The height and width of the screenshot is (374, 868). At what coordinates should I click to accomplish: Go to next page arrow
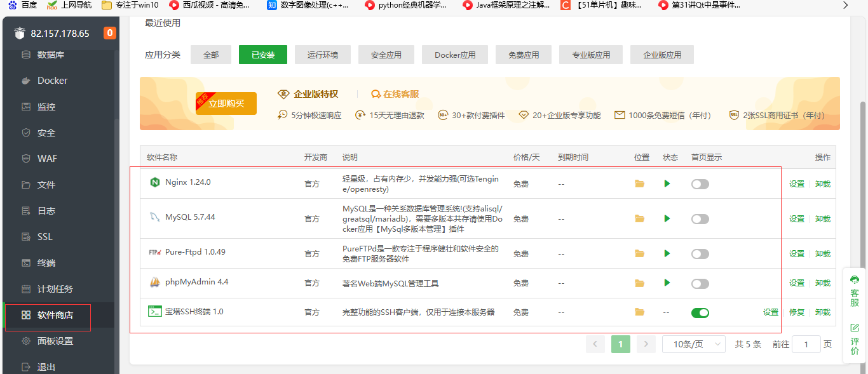[x=646, y=344]
